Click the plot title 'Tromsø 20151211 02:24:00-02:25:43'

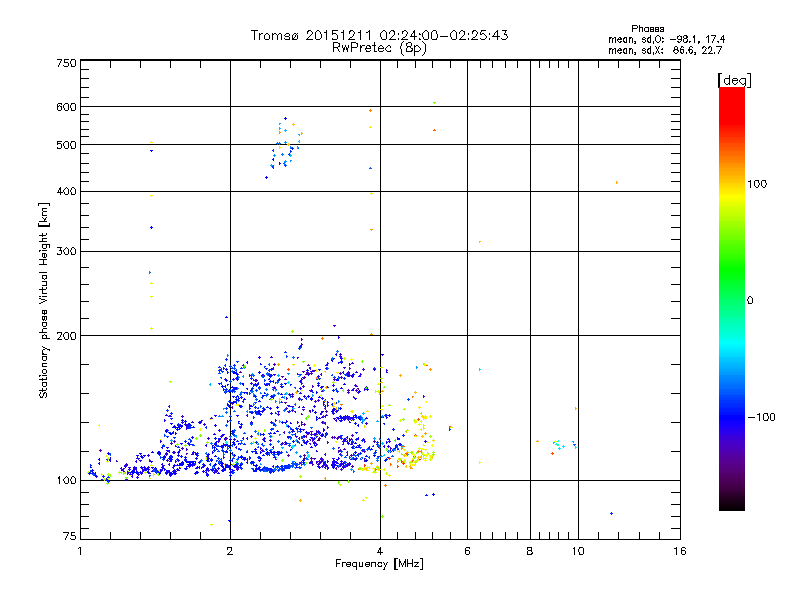[x=379, y=35]
